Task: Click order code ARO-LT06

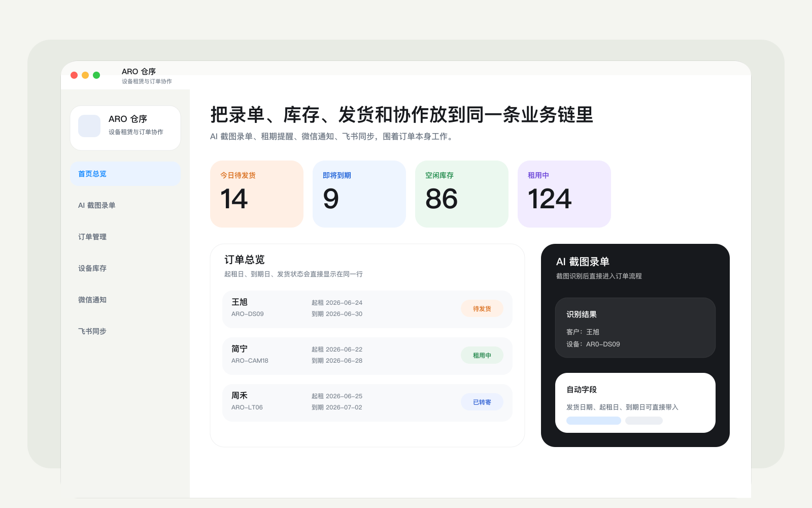Action: point(247,407)
